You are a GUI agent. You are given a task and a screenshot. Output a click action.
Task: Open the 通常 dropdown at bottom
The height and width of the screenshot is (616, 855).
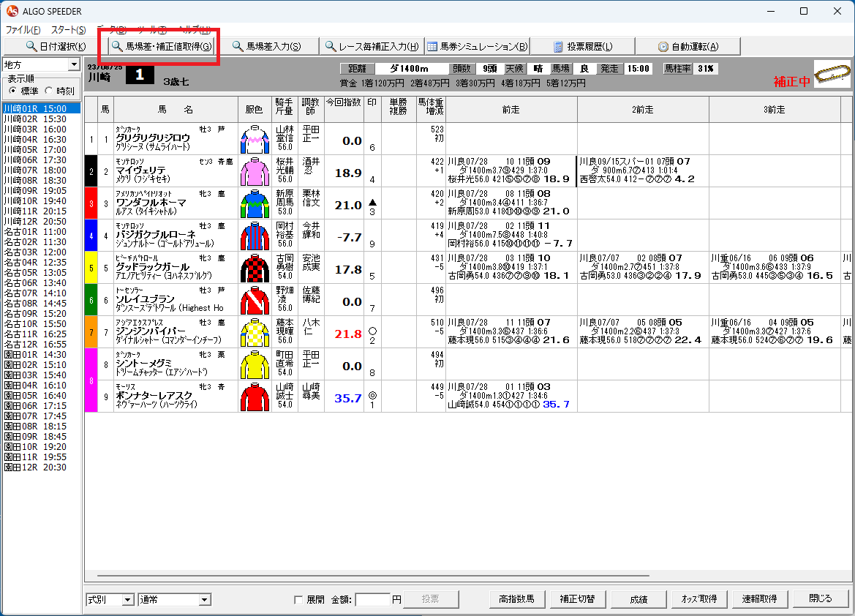pos(205,600)
